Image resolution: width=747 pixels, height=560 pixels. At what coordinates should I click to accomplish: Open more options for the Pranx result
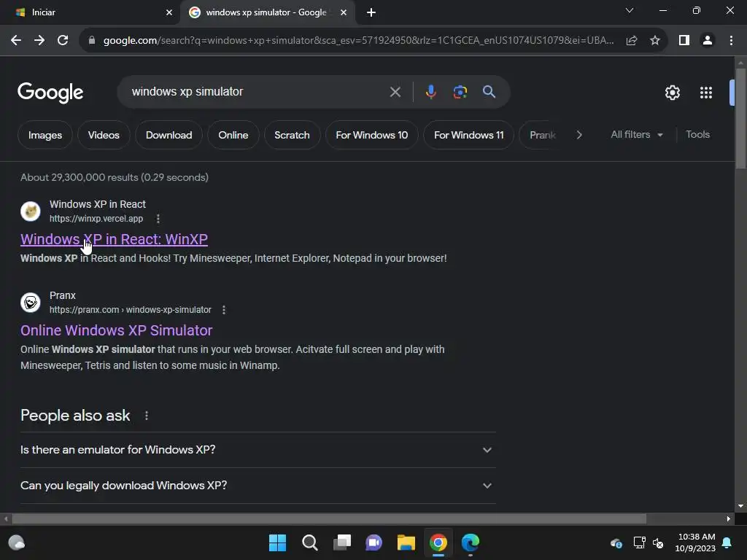[224, 310]
